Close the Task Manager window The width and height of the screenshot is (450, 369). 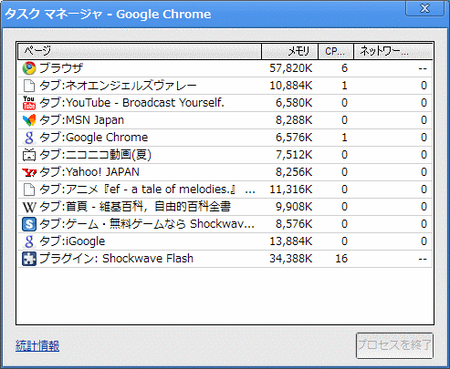coord(425,8)
